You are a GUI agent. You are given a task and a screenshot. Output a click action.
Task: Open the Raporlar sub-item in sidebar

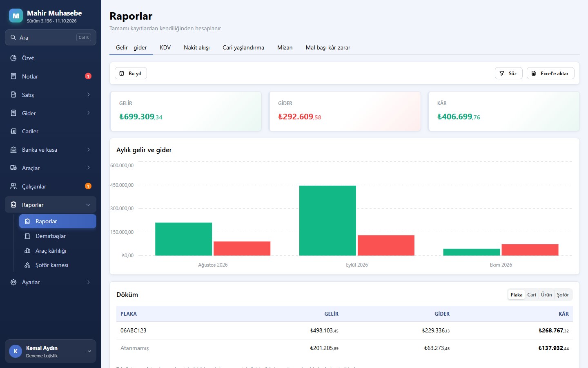pyautogui.click(x=58, y=221)
